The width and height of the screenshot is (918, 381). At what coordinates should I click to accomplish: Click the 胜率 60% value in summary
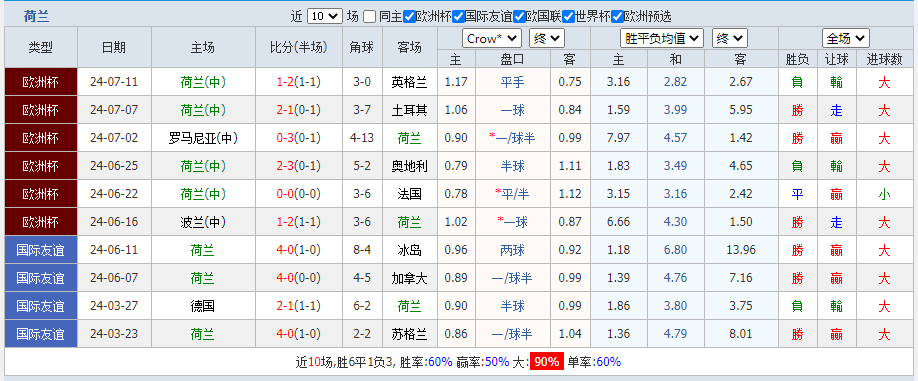(440, 362)
